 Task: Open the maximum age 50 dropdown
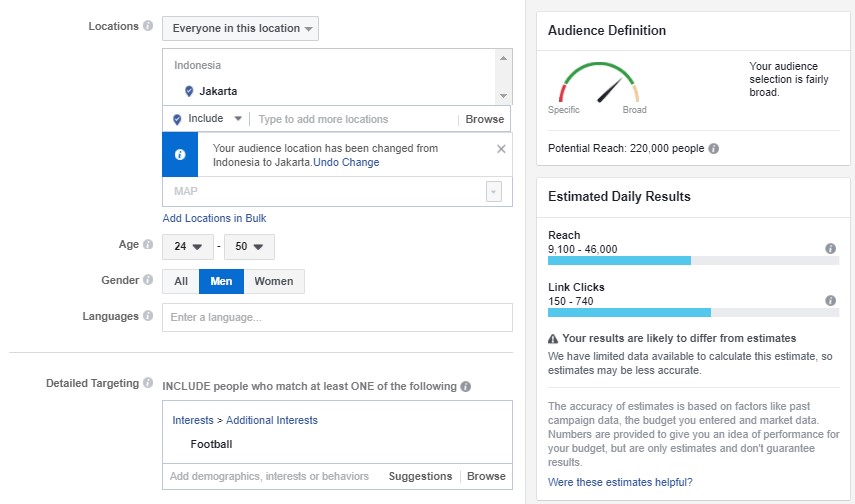pos(249,247)
